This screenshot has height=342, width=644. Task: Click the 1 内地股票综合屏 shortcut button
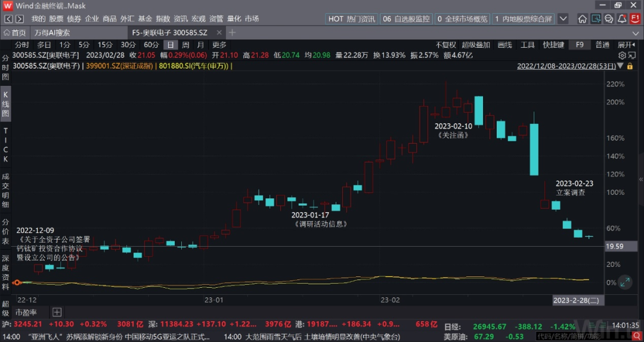pyautogui.click(x=524, y=19)
